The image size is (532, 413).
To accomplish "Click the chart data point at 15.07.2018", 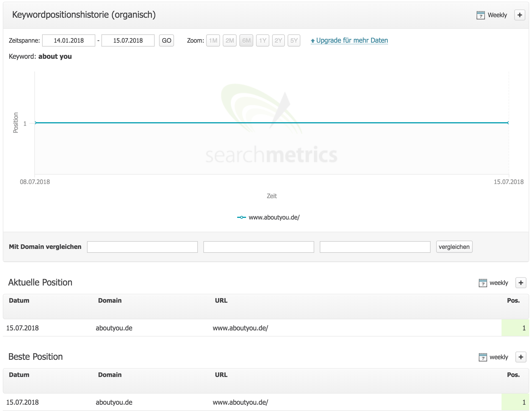I will pyautogui.click(x=508, y=123).
